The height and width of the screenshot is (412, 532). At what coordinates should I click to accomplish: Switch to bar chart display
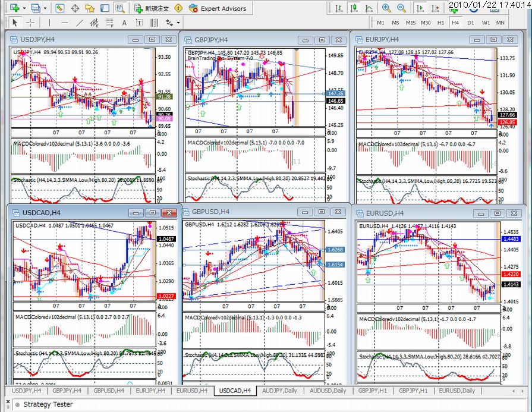339,8
